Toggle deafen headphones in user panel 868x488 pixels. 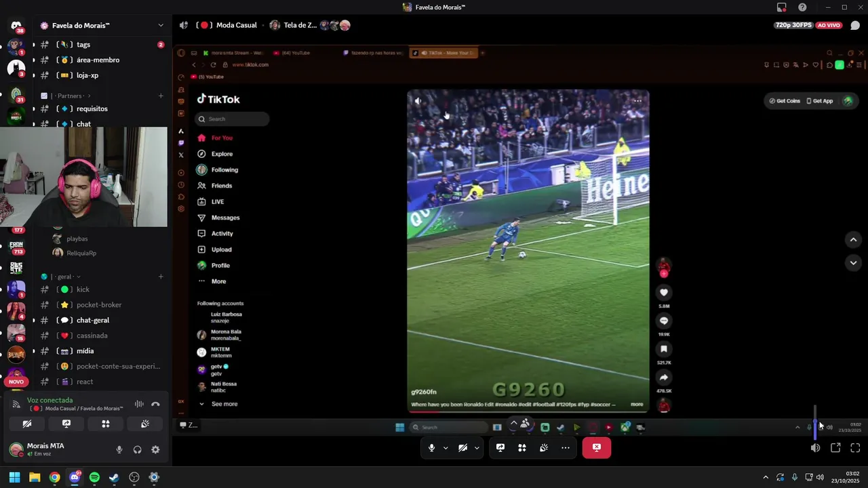coord(138,449)
